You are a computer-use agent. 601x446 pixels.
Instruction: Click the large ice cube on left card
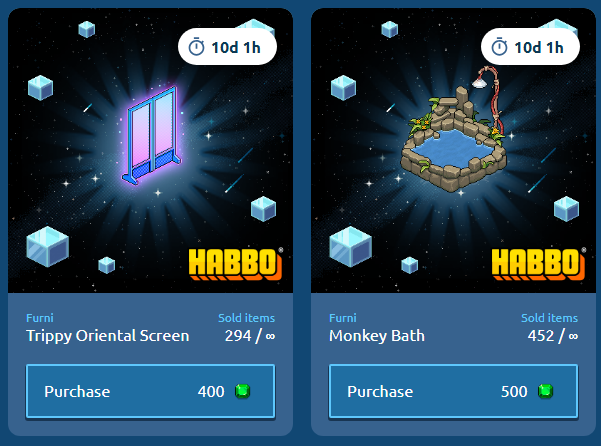click(x=48, y=246)
